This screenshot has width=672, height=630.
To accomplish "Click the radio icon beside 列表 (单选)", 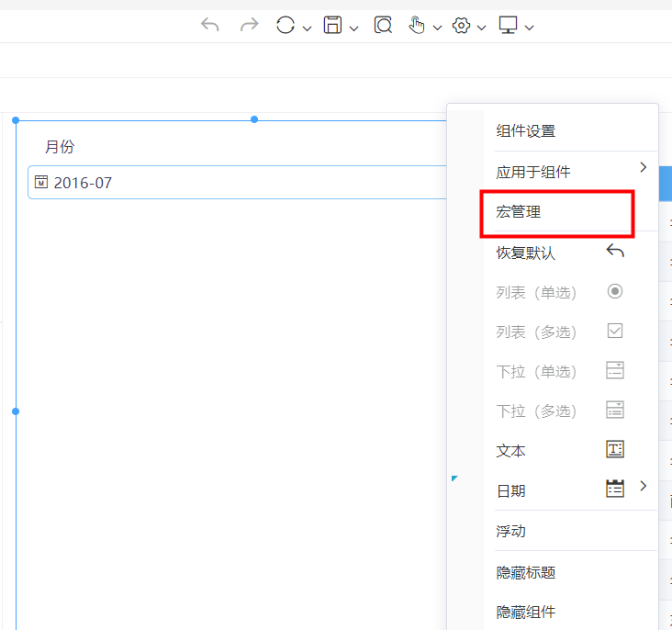I will pos(615,292).
